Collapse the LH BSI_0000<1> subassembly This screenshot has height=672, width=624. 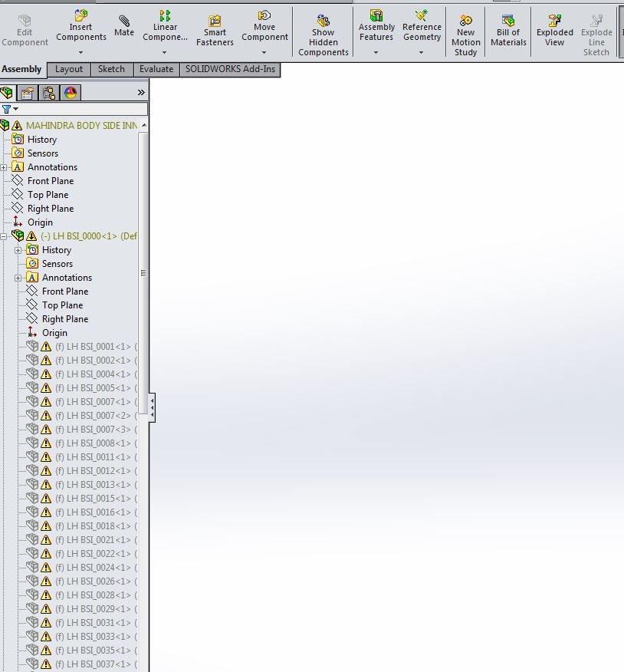point(4,236)
